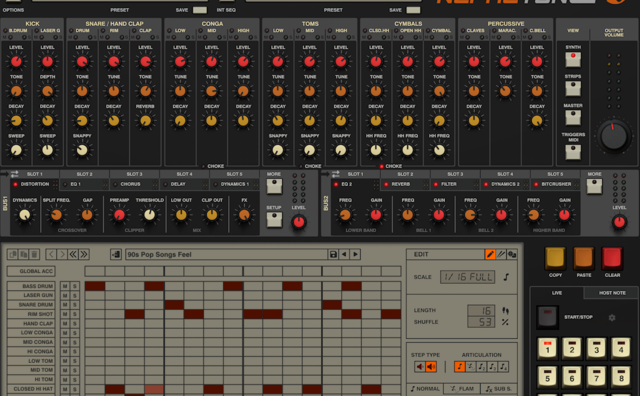The width and height of the screenshot is (640, 396).
Task: Select the soft step type speaker icon
Action: pyautogui.click(x=420, y=367)
